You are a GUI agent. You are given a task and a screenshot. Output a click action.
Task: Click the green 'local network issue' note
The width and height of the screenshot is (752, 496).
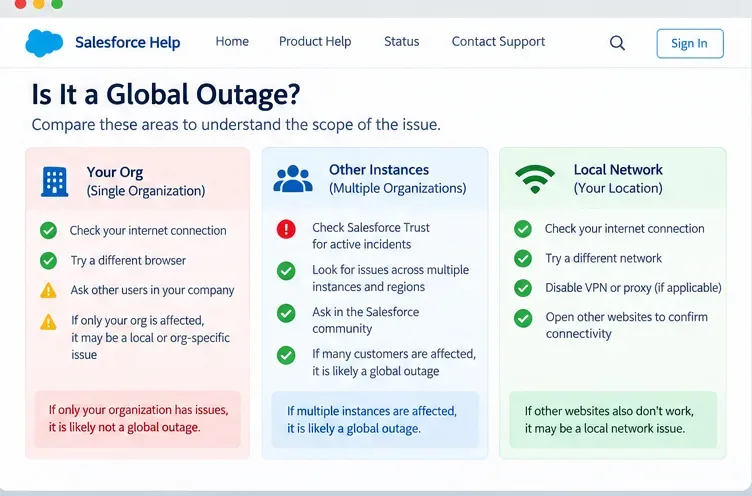point(613,420)
